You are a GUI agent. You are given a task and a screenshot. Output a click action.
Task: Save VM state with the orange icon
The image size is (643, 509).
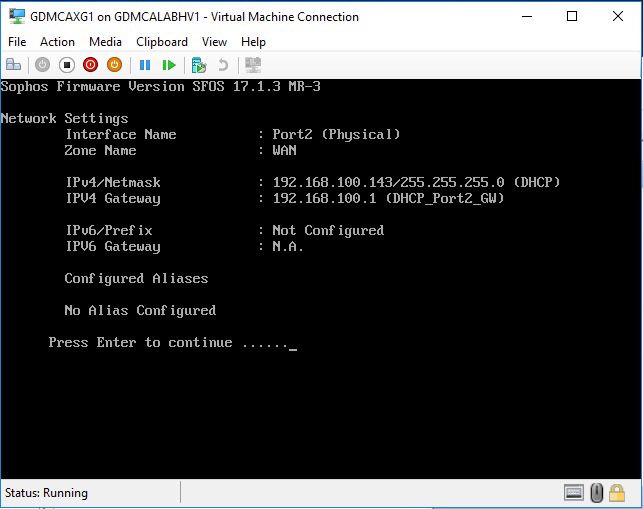tap(114, 65)
